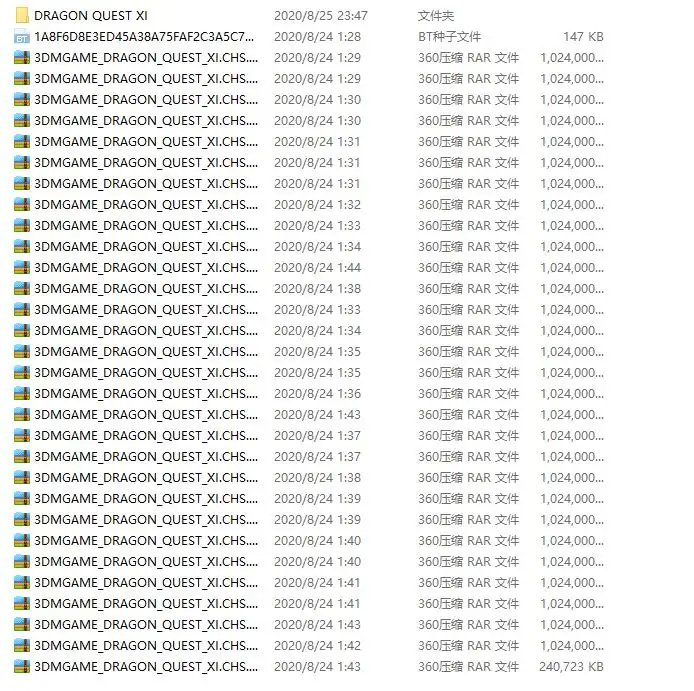Click 3DMGAME file name sized 240,723 KB
The width and height of the screenshot is (694, 691).
point(146,667)
